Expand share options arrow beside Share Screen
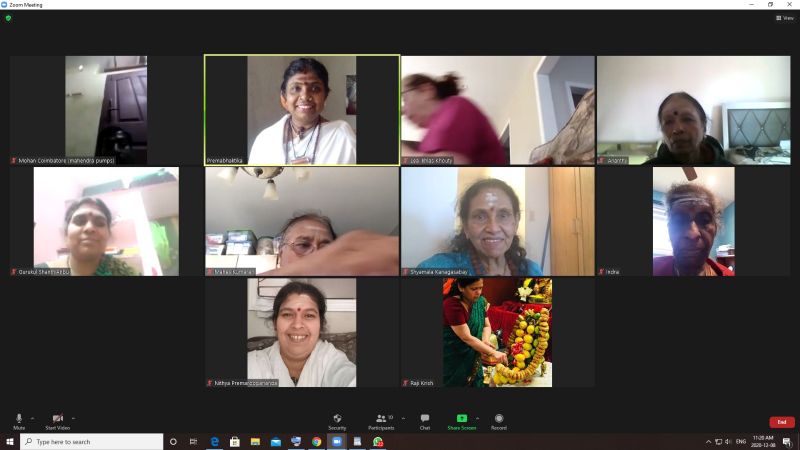This screenshot has height=450, width=800. coord(477,417)
